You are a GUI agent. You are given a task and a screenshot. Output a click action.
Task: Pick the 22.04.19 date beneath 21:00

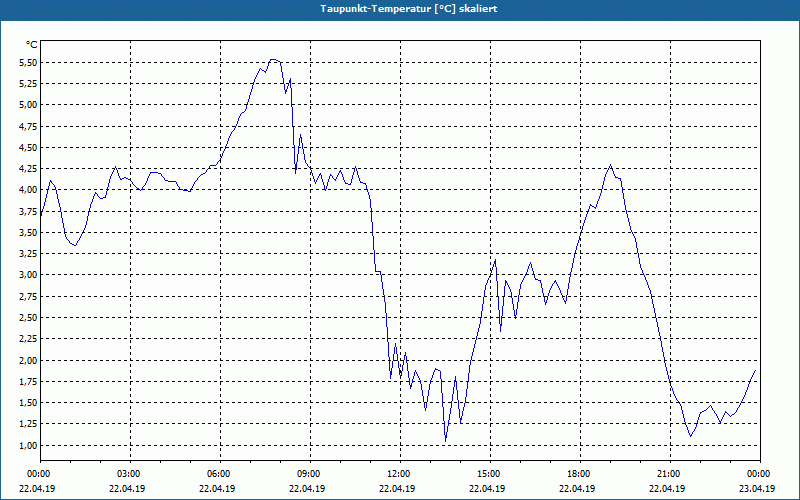tap(667, 488)
